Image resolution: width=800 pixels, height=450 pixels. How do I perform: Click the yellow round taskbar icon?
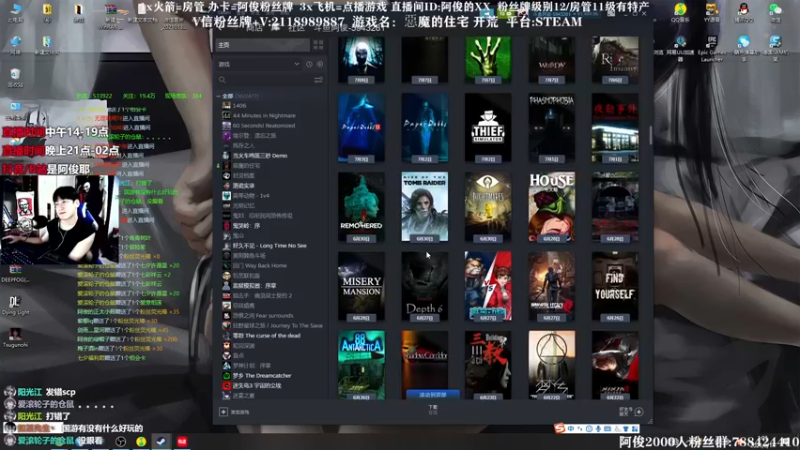point(141,442)
